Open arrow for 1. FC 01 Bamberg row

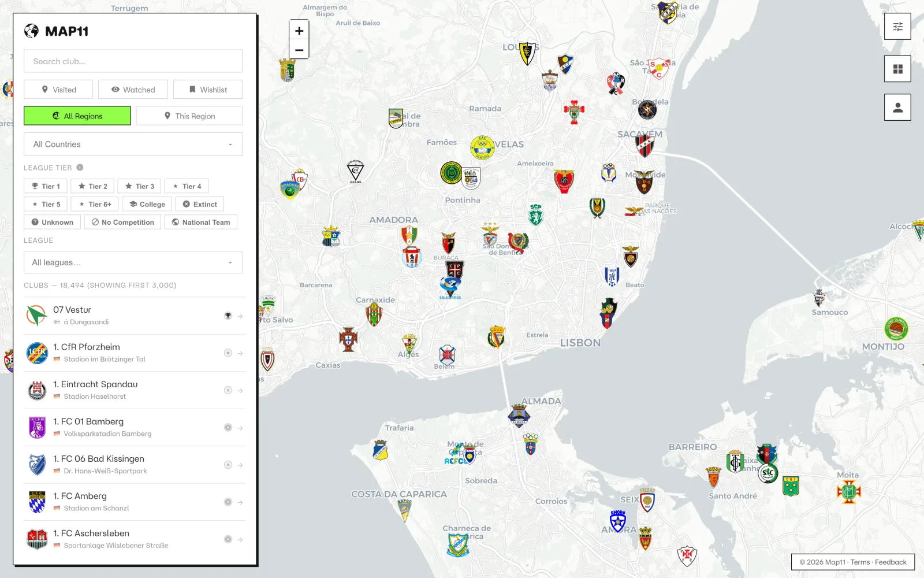(240, 428)
